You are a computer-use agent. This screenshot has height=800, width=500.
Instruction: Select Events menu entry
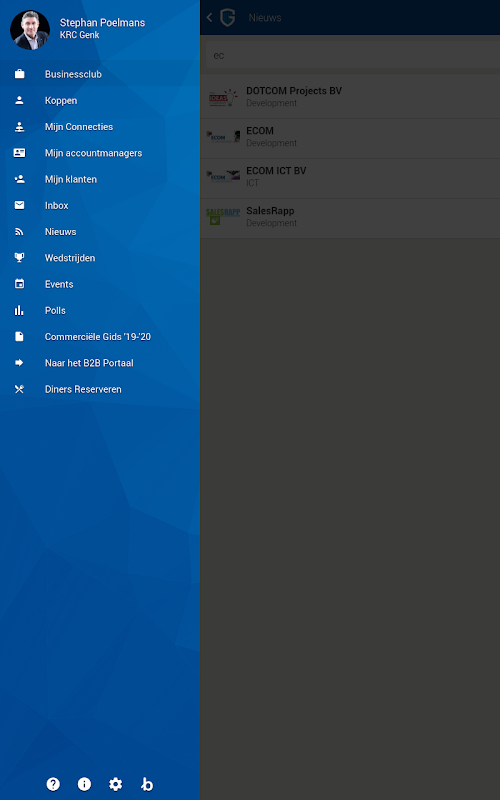pyautogui.click(x=99, y=284)
